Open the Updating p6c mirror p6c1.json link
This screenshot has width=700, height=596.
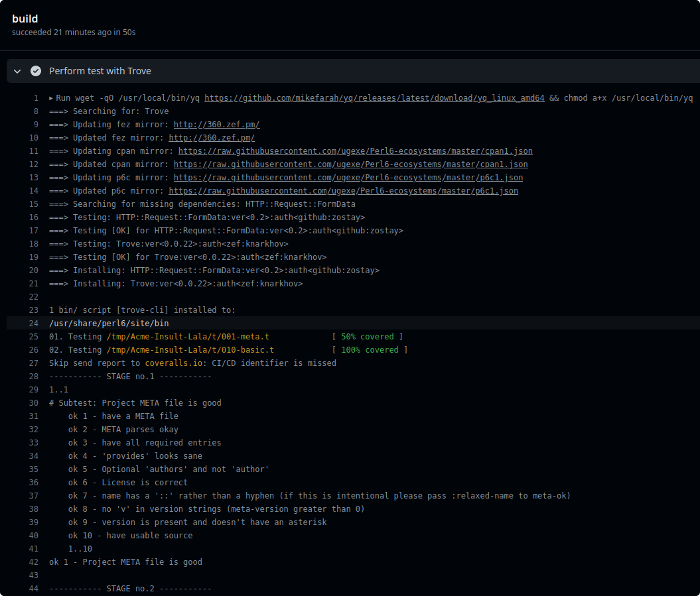[348, 178]
